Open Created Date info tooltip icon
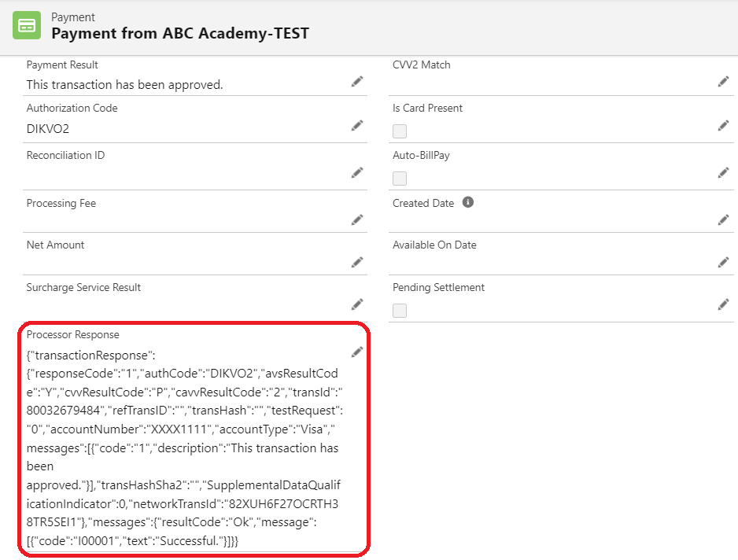The height and width of the screenshot is (560, 738). [x=468, y=202]
